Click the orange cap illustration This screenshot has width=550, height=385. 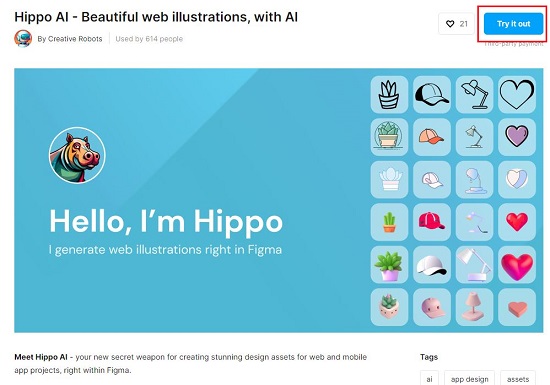click(432, 137)
